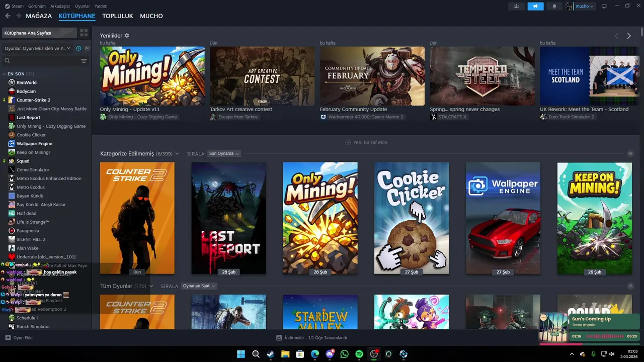Open the notifications bell
Image resolution: width=644 pixels, height=362 pixels.
554,6
